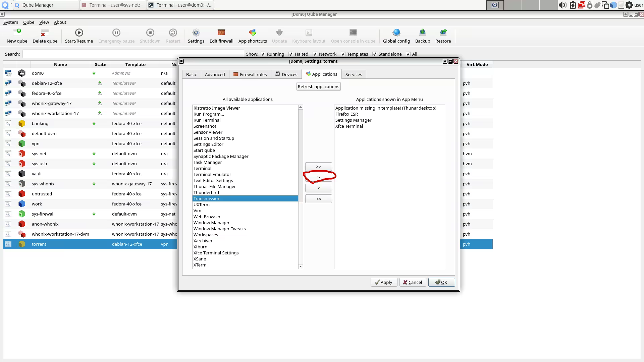Click the Keyboard layout toolbar icon
The width and height of the screenshot is (644, 362).
(309, 33)
